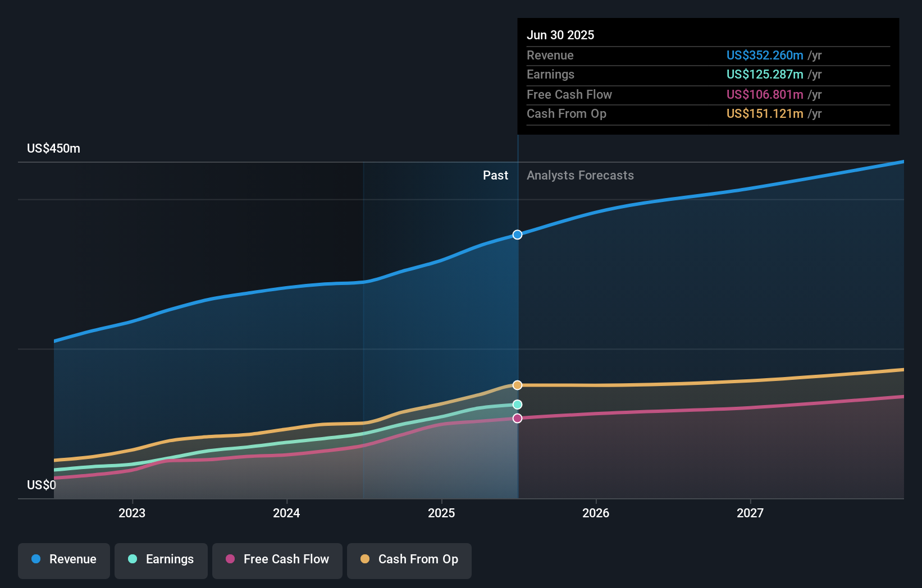Toggle the Revenue series visibility

63,559
